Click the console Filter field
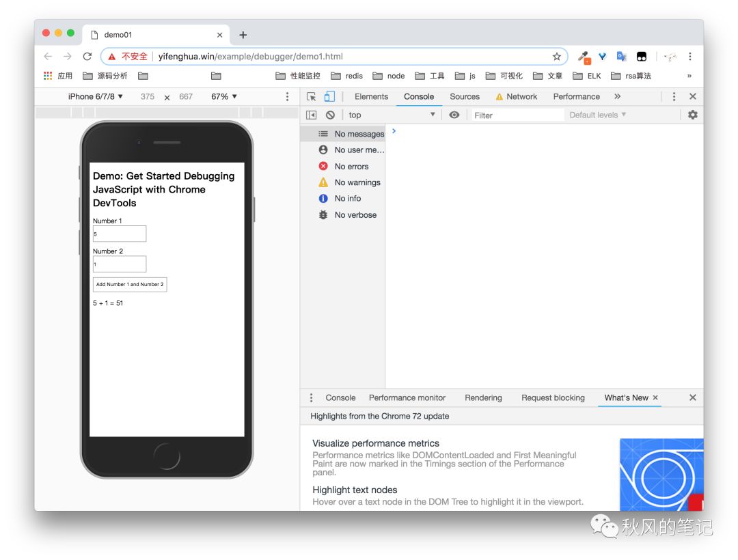The width and height of the screenshot is (738, 560). [518, 115]
